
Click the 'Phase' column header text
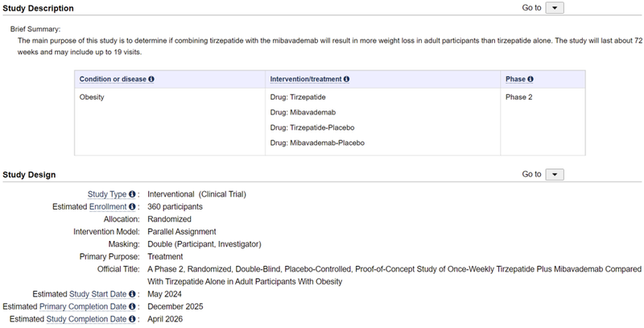[515, 79]
